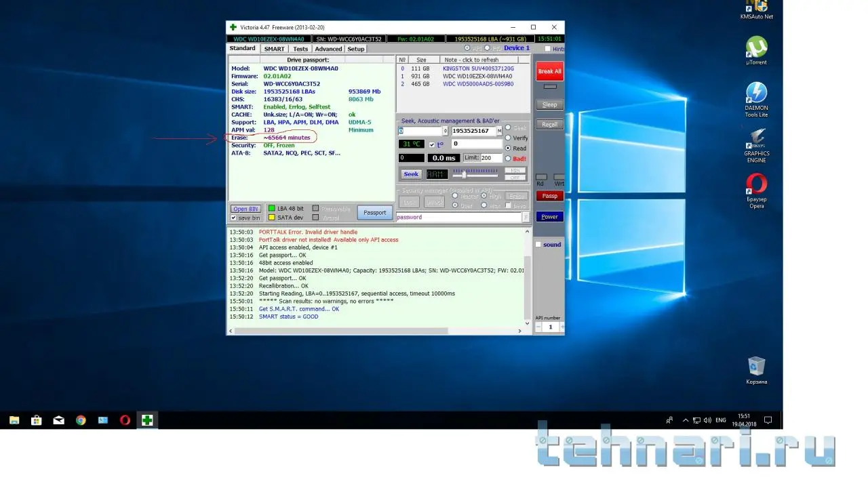Open Opera browser desktop shortcut
The width and height of the screenshot is (868, 488).
[756, 184]
